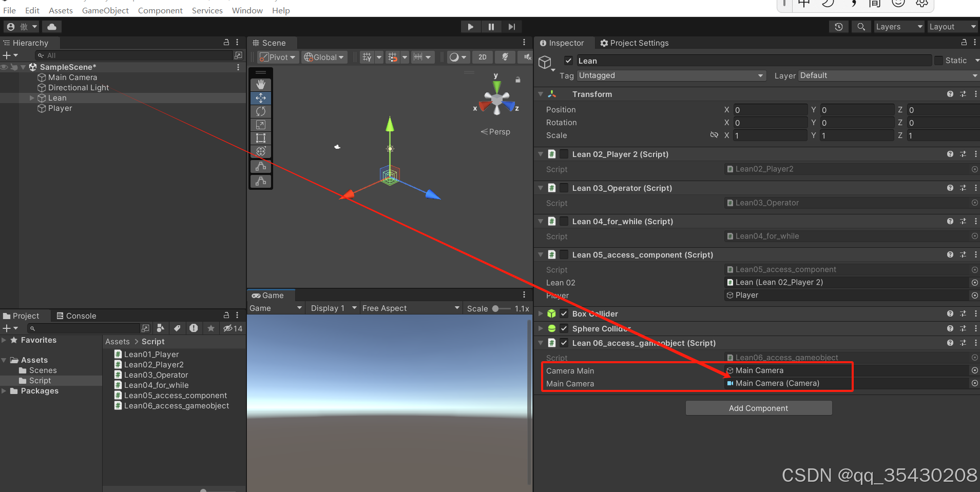Filter project search by type icon
This screenshot has height=492, width=980.
pyautogui.click(x=161, y=328)
